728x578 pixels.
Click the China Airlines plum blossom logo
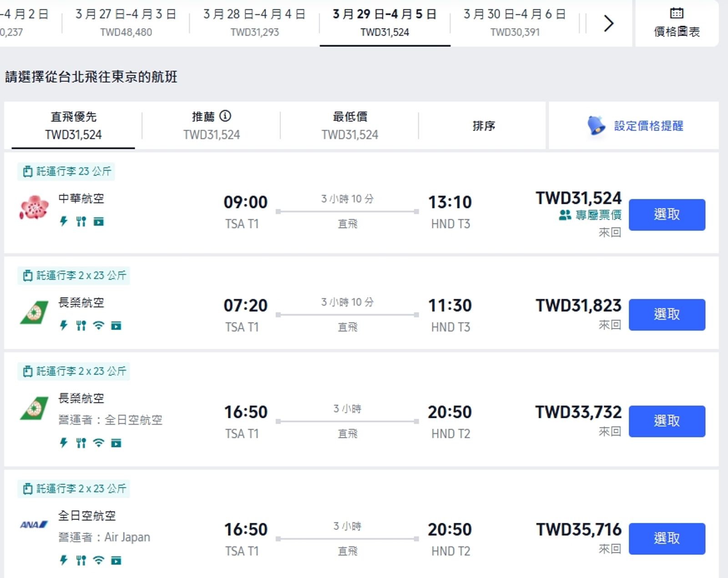[x=34, y=208]
